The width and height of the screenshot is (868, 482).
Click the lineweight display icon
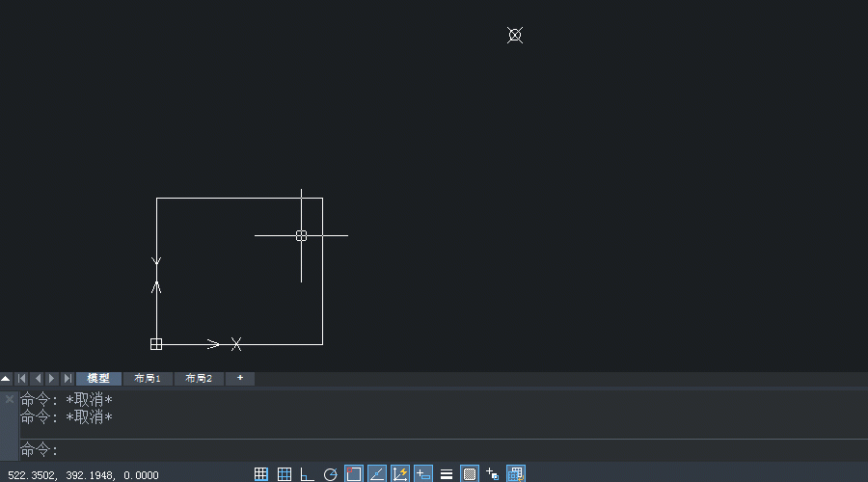pyautogui.click(x=447, y=473)
